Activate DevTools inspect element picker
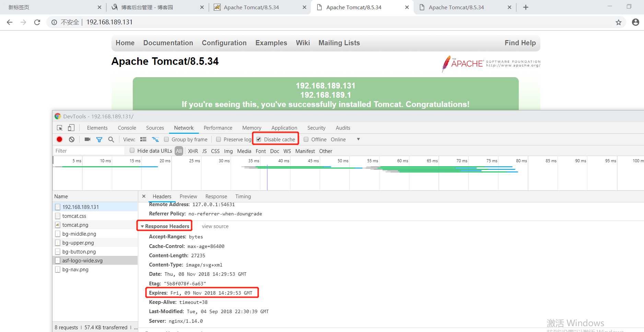644x332 pixels. 60,128
